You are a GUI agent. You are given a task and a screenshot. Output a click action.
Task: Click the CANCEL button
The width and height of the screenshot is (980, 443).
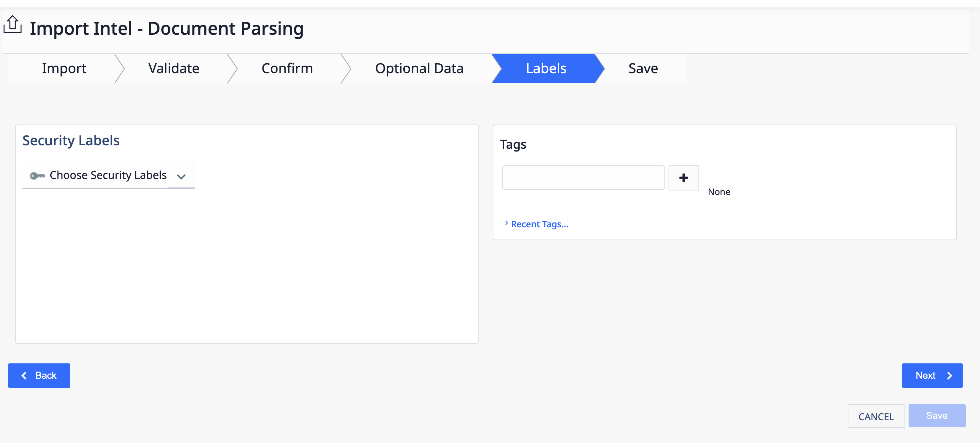(876, 416)
